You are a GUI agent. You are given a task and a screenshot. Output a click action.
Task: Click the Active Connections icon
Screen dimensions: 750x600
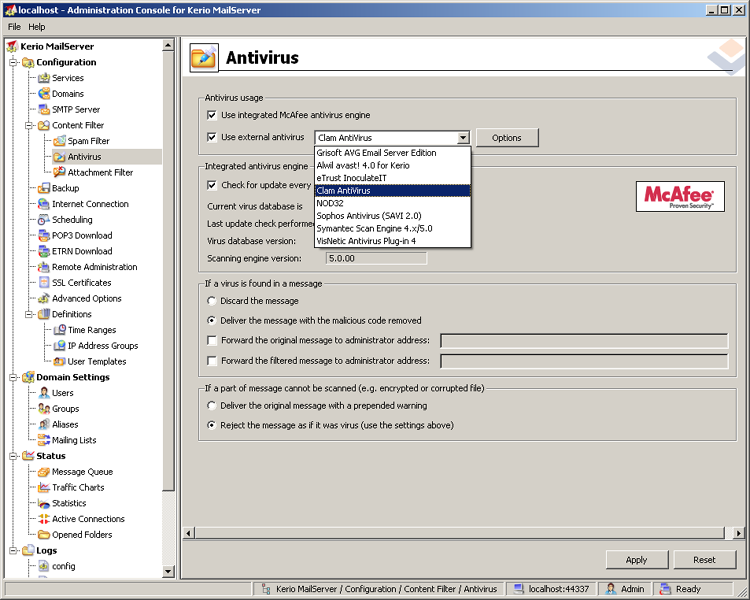pos(44,519)
